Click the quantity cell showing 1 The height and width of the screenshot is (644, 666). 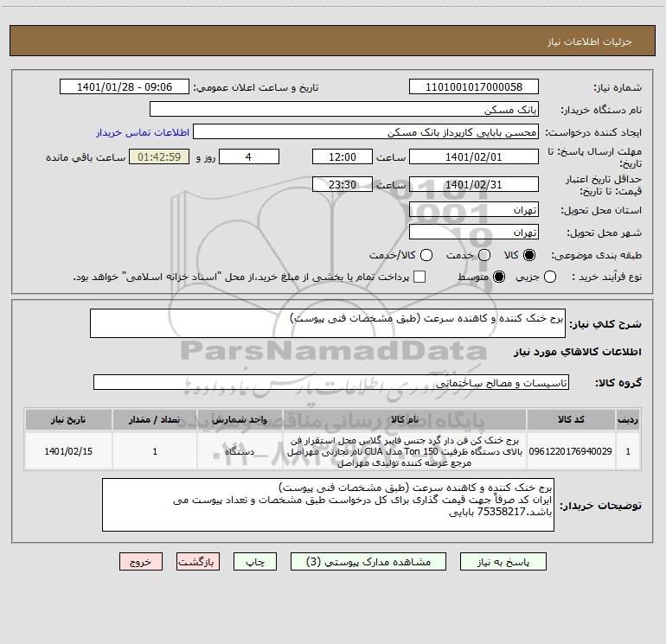coord(155,451)
